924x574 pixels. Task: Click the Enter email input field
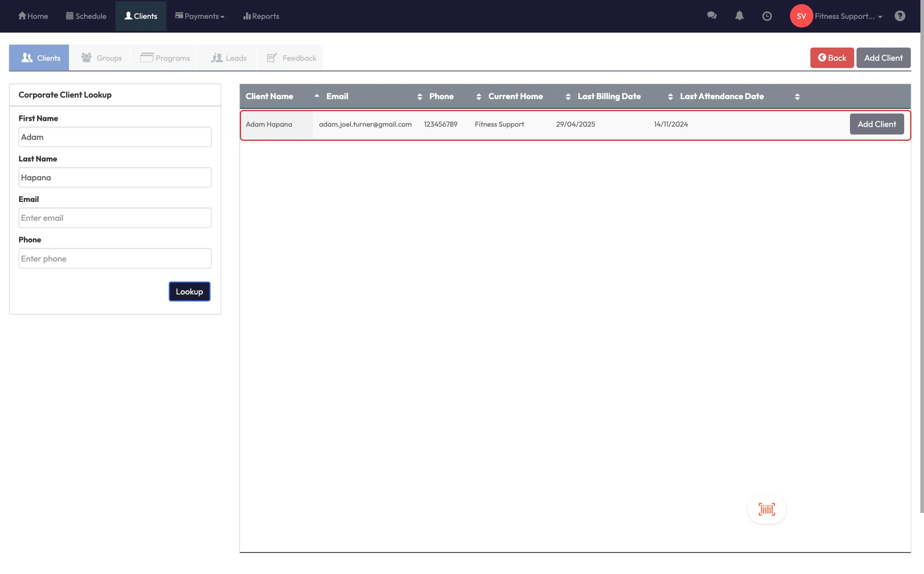(x=115, y=218)
